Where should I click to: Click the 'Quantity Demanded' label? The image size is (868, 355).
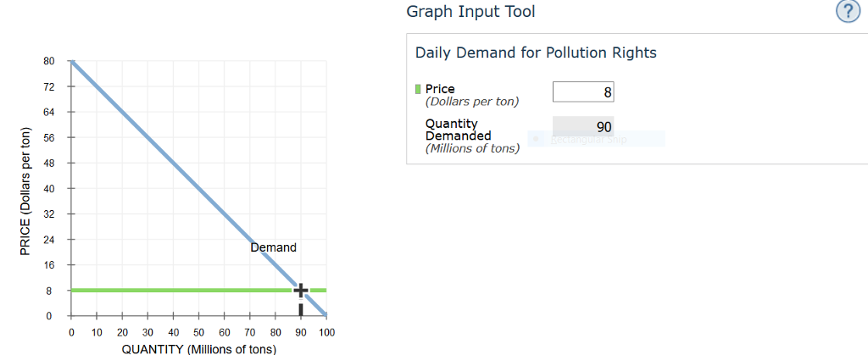pyautogui.click(x=459, y=130)
